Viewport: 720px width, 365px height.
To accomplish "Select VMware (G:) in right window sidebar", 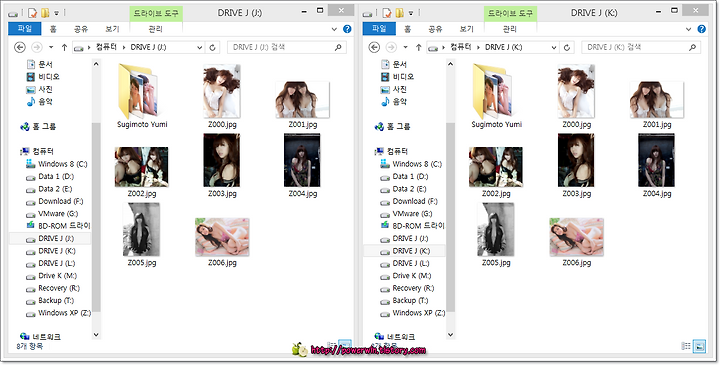I will [x=406, y=213].
